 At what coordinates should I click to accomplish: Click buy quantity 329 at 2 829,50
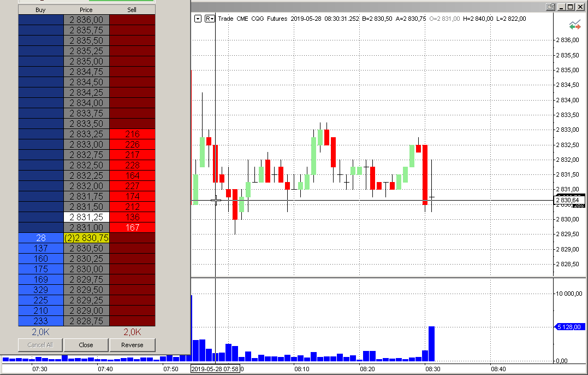tap(41, 290)
